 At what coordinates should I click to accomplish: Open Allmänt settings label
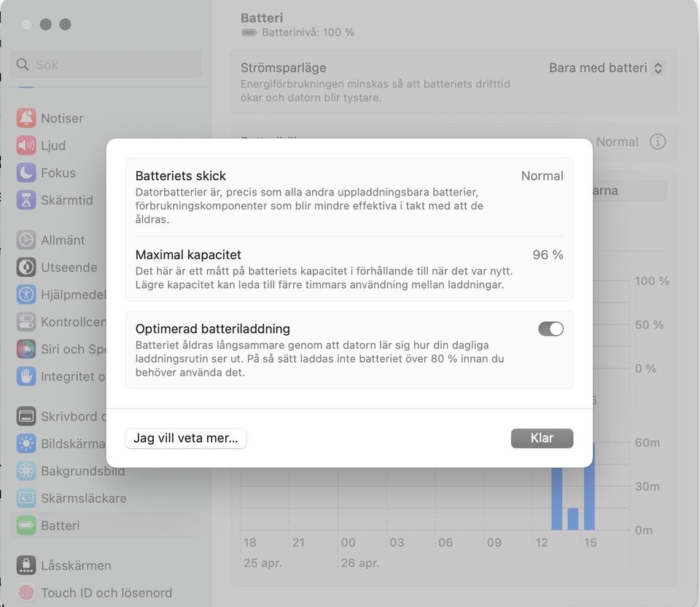pos(63,240)
